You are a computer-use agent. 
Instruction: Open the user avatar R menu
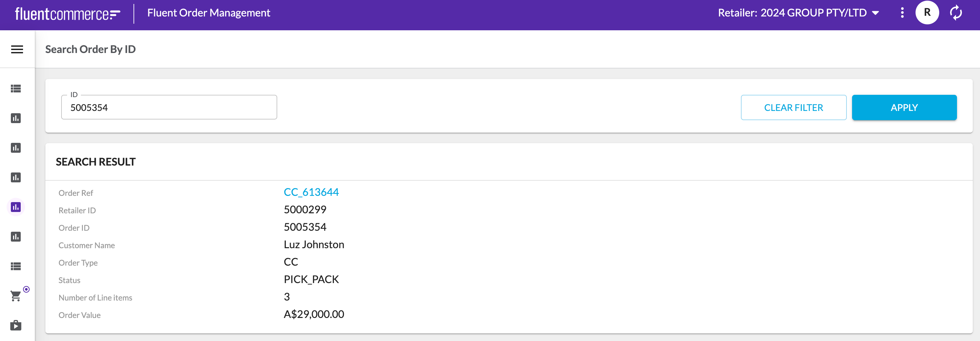pos(927,13)
